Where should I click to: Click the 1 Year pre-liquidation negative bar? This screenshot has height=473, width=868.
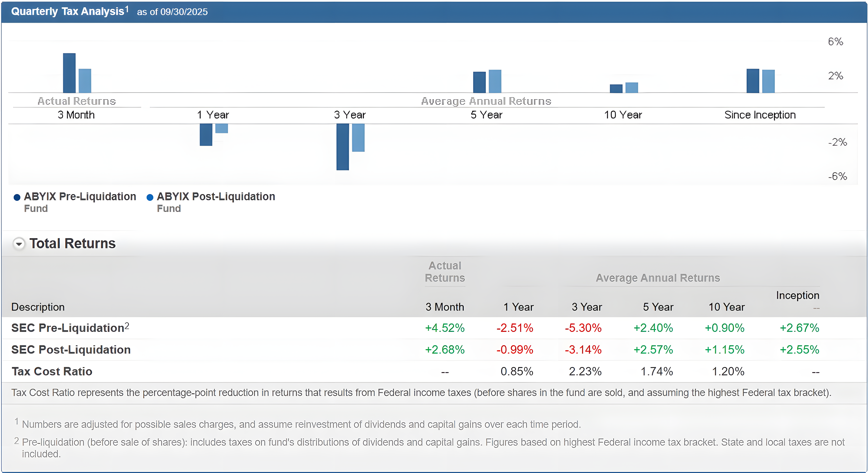[206, 135]
